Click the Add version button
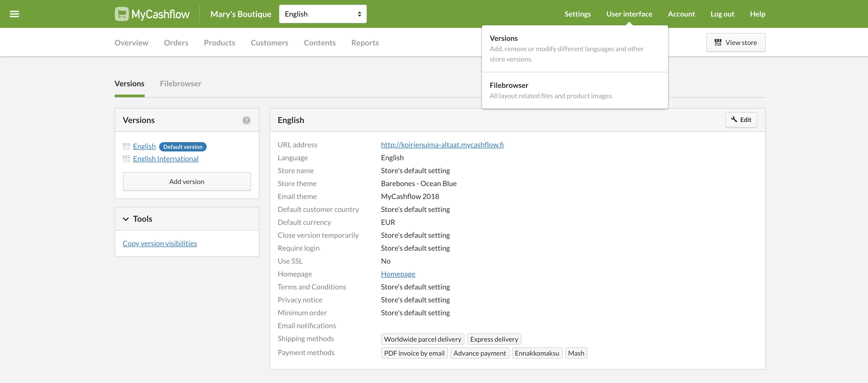868x383 pixels. coord(187,182)
